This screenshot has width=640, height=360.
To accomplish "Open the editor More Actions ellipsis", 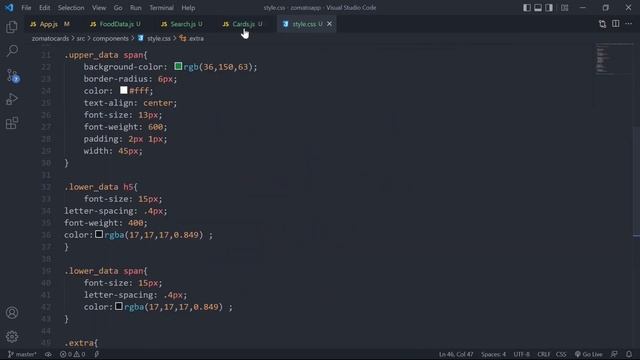I will (629, 24).
